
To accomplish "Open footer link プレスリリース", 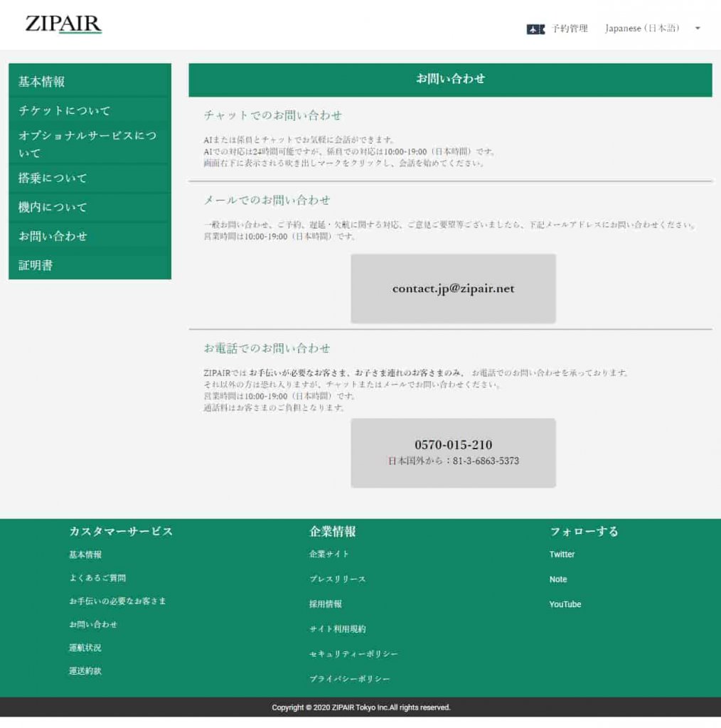I will 338,579.
